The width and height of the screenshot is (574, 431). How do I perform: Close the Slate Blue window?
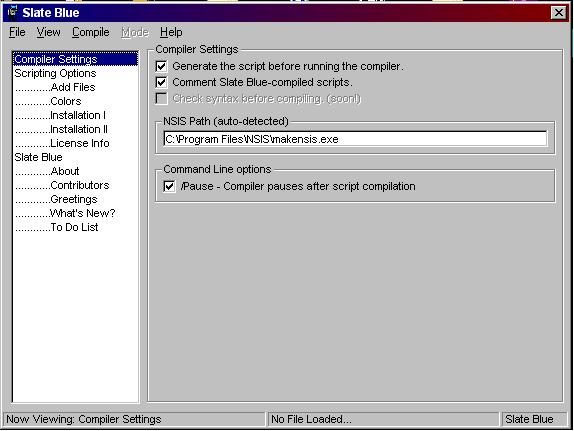point(559,13)
